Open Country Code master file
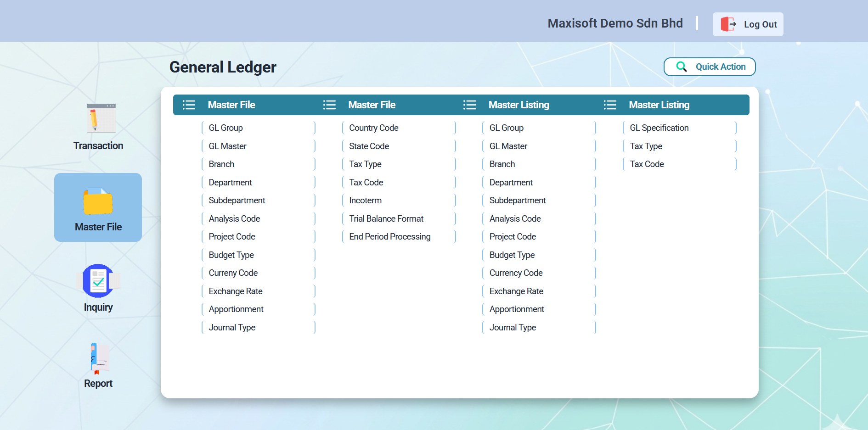This screenshot has width=868, height=430. click(399, 128)
